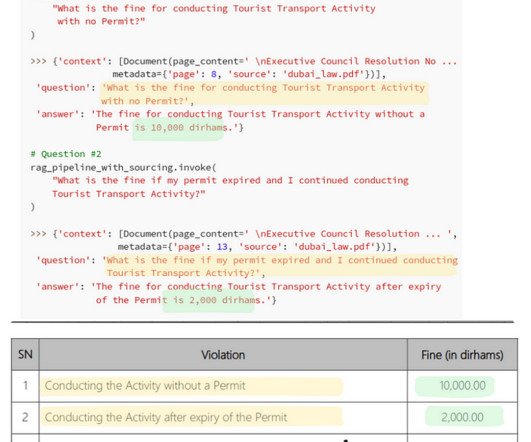The image size is (531, 442).
Task: Click first context line ending 'Resolution No ...'
Action: (243, 61)
